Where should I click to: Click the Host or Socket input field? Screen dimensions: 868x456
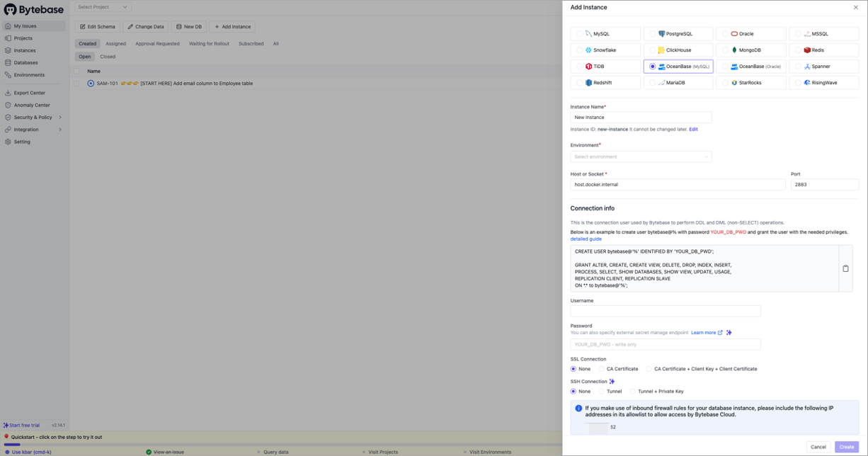678,184
